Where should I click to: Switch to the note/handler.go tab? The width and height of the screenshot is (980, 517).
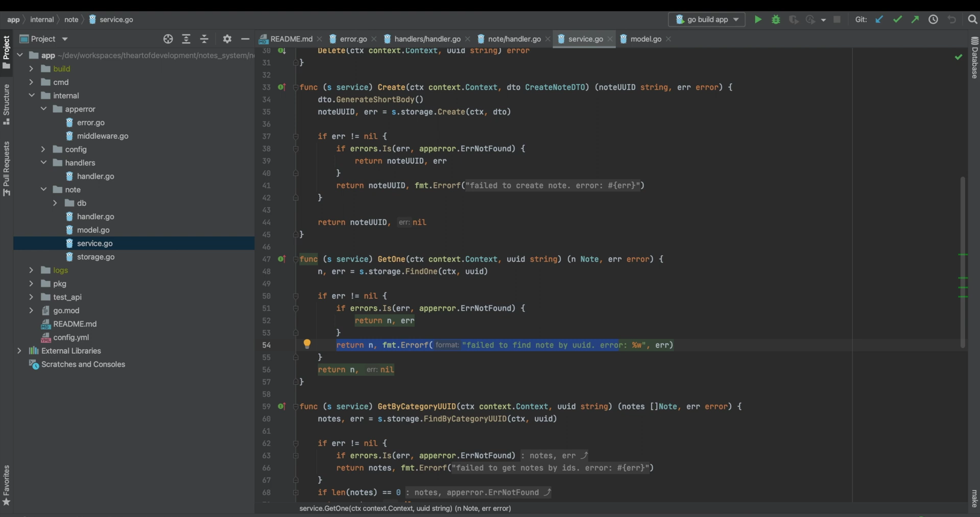(x=514, y=39)
